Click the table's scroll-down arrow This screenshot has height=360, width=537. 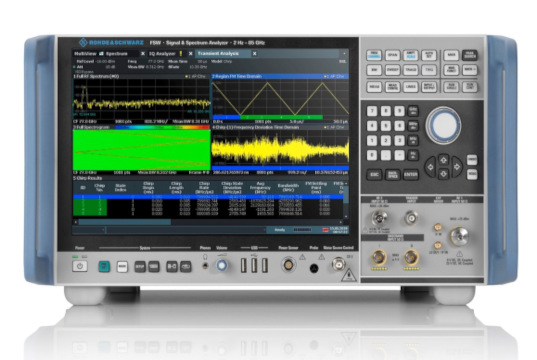tap(346, 216)
